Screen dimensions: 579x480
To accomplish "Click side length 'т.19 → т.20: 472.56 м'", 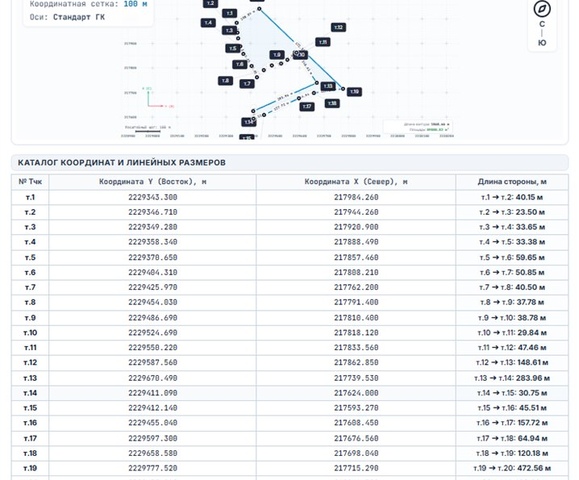I will click(x=512, y=468).
